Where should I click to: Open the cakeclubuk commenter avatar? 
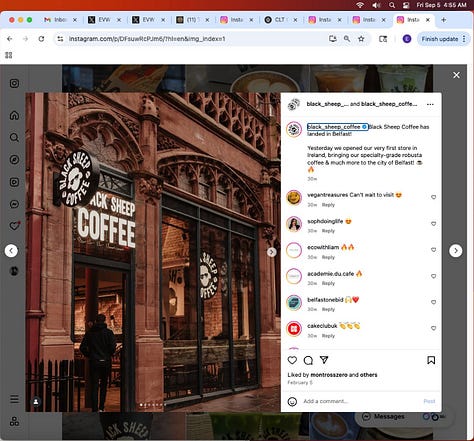point(294,329)
